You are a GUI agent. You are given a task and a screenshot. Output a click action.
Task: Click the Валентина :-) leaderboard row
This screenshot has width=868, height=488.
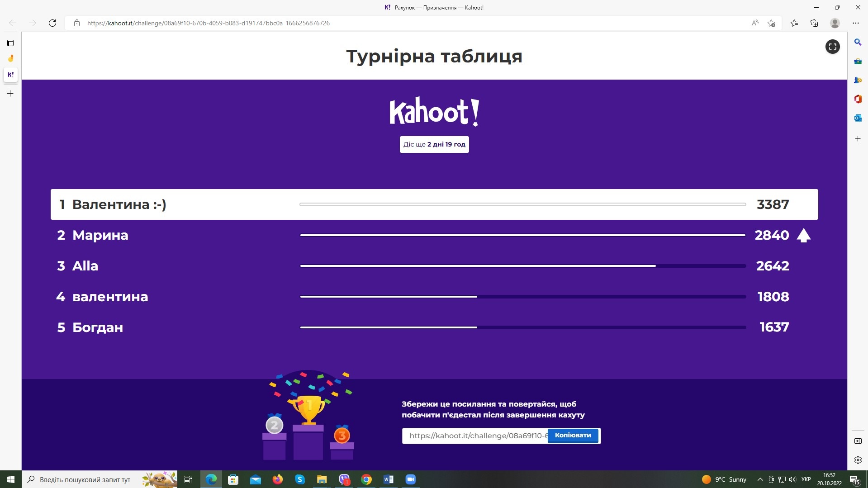tap(434, 204)
